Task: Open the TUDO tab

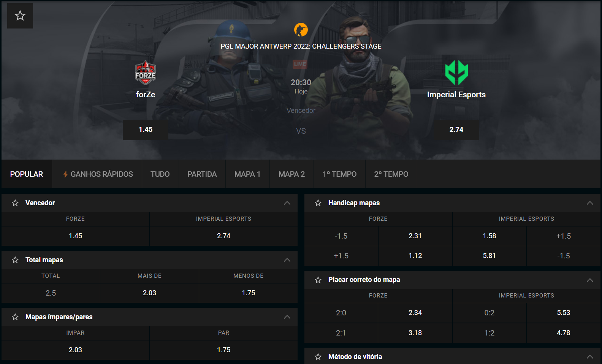Action: [160, 174]
